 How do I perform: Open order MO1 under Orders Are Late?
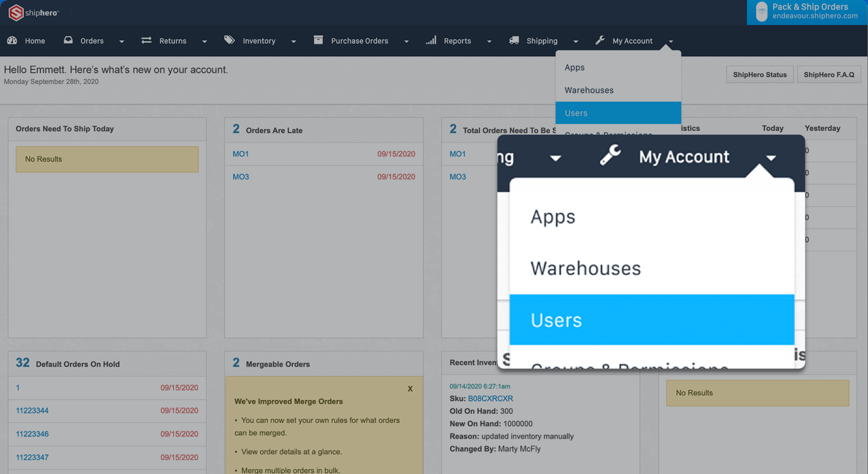[241, 154]
